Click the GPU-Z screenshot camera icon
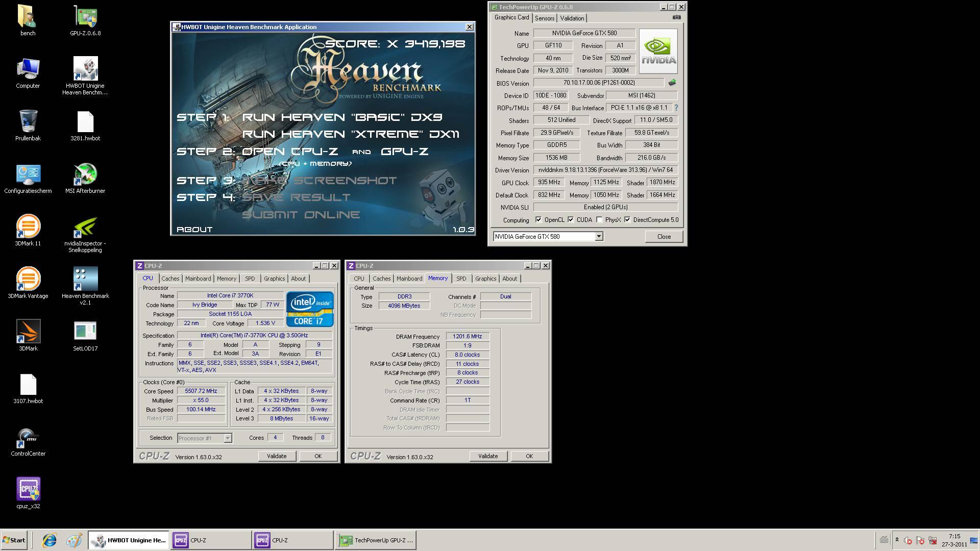This screenshot has width=980, height=551. [676, 17]
